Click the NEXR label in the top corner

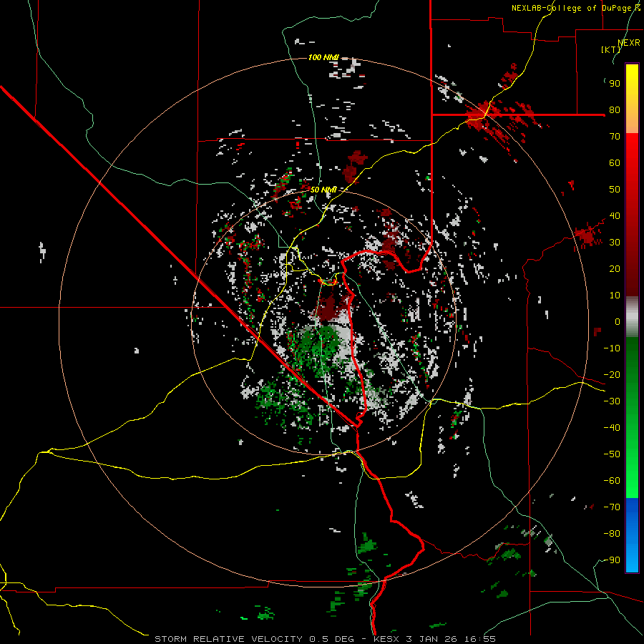pos(629,43)
